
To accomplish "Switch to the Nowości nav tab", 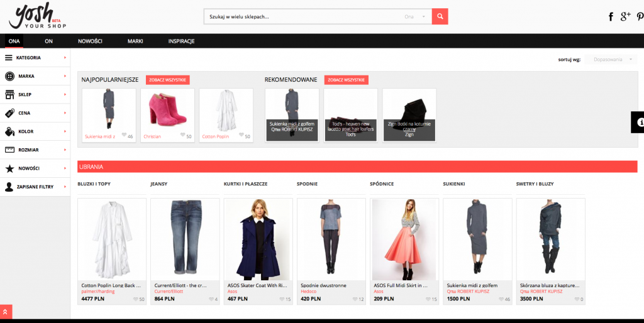I will [90, 41].
